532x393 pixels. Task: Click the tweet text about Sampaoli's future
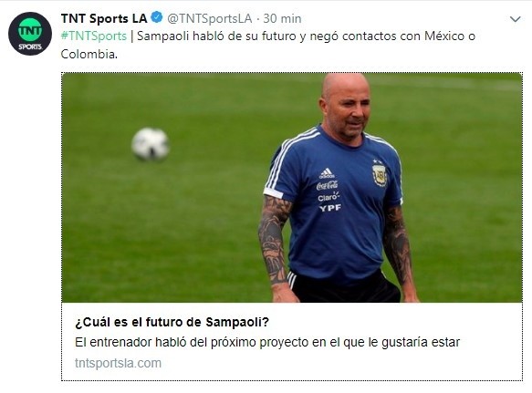coord(268,45)
